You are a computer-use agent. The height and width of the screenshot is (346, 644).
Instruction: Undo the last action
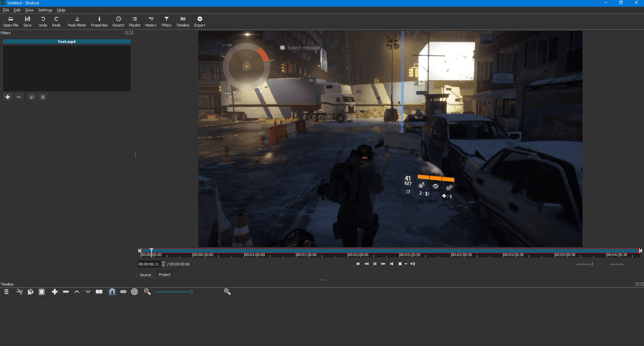click(x=43, y=21)
